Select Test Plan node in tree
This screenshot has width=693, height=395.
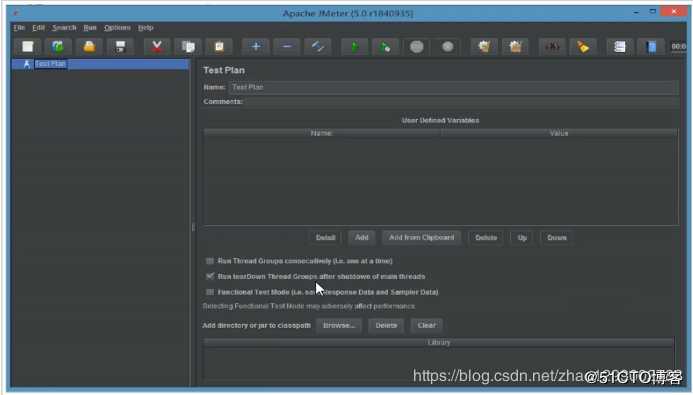pyautogui.click(x=50, y=64)
